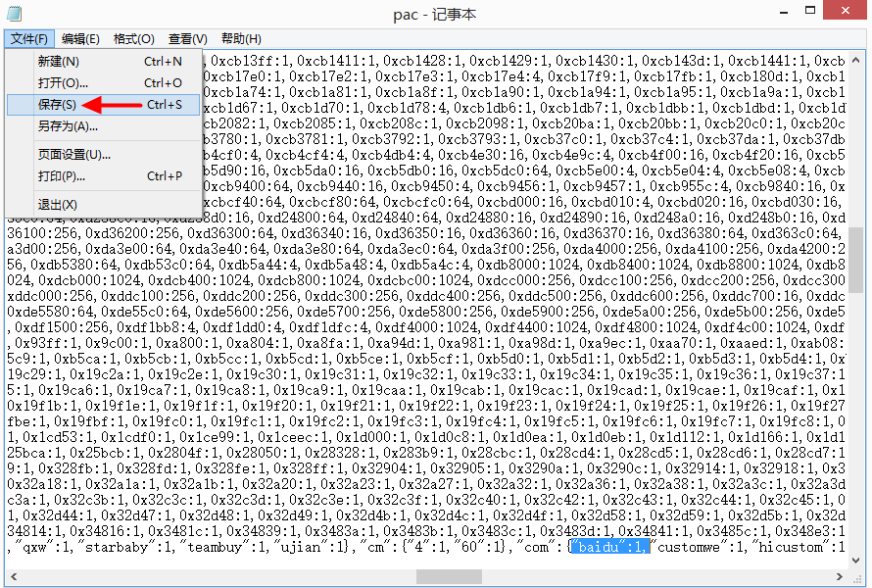Open the 查看(V) menu
The height and width of the screenshot is (588, 872).
tap(187, 39)
